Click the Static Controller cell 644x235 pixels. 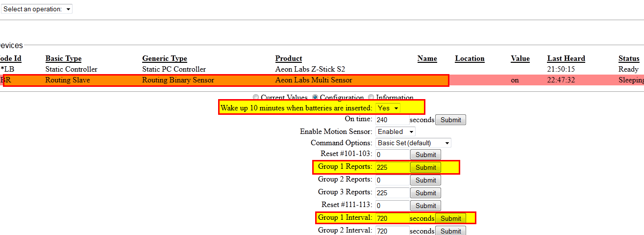[72, 69]
